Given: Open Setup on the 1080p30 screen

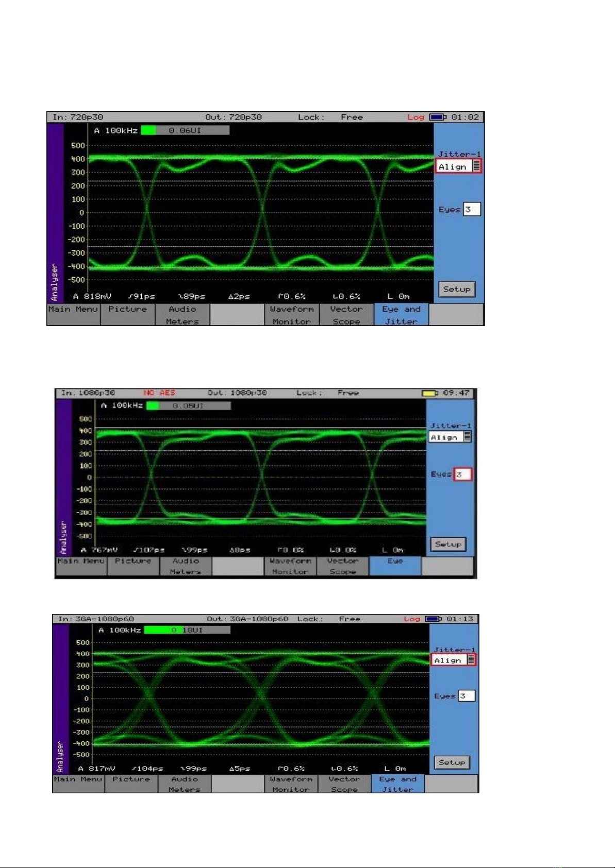Looking at the screenshot, I should pos(448,544).
